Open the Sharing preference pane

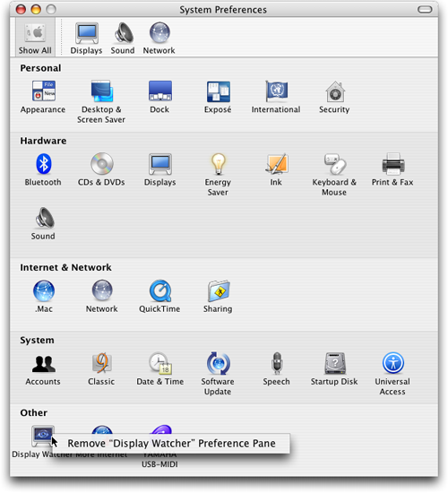(x=218, y=296)
